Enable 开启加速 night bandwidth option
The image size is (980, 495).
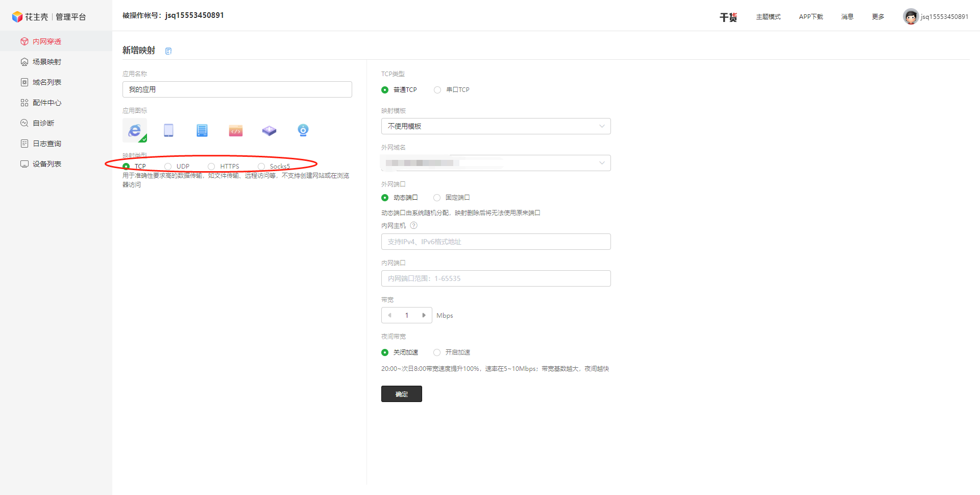(x=437, y=352)
